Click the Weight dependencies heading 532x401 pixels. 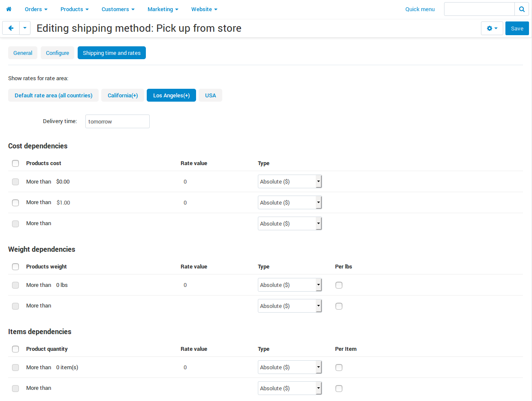42,249
